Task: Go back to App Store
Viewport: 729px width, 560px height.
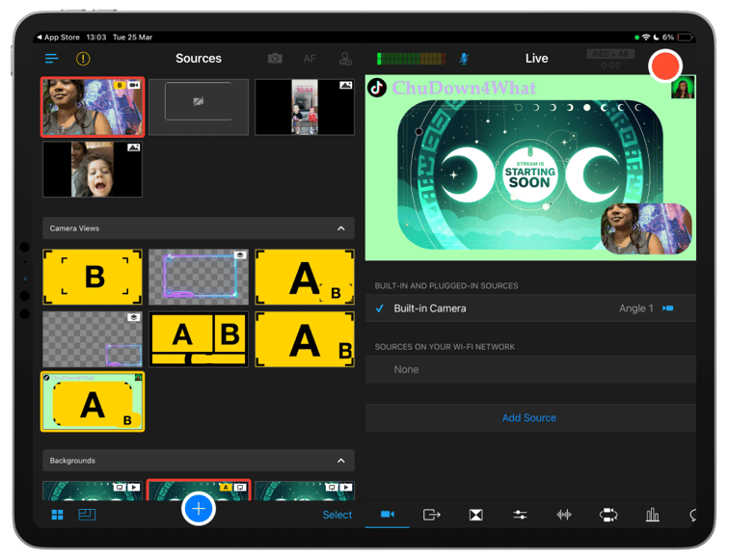Action: [59, 38]
